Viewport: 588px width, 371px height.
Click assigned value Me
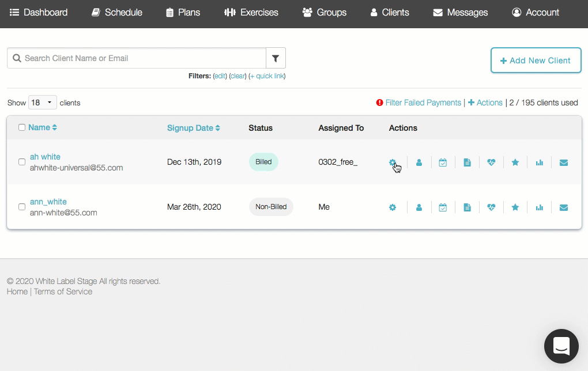point(324,207)
